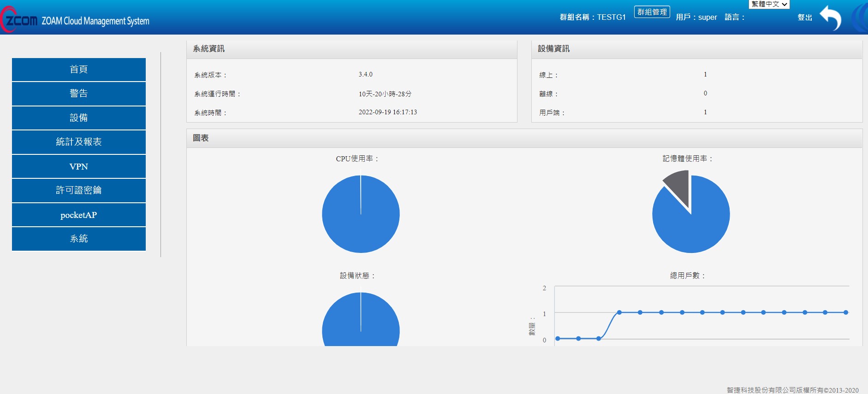Click the 群組名稱 : TESTG1 text

(593, 18)
